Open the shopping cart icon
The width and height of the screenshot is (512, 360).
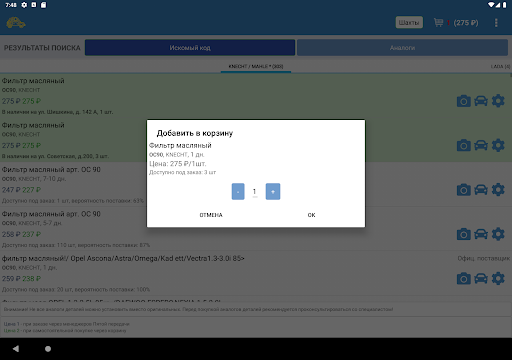pos(438,23)
